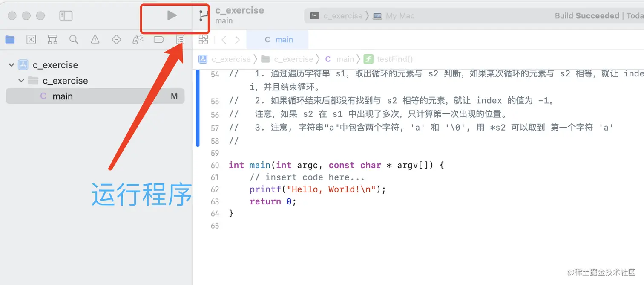Open the Issue navigator warning icon

(95, 39)
